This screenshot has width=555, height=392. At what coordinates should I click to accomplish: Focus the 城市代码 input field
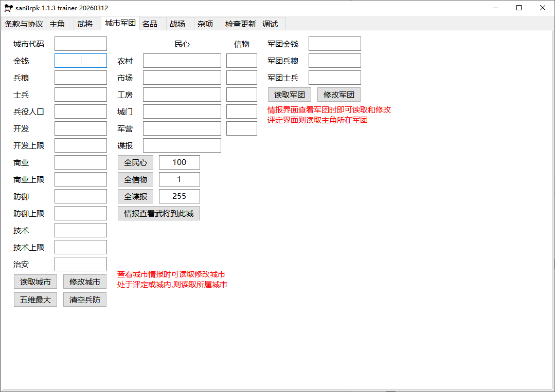[x=81, y=44]
